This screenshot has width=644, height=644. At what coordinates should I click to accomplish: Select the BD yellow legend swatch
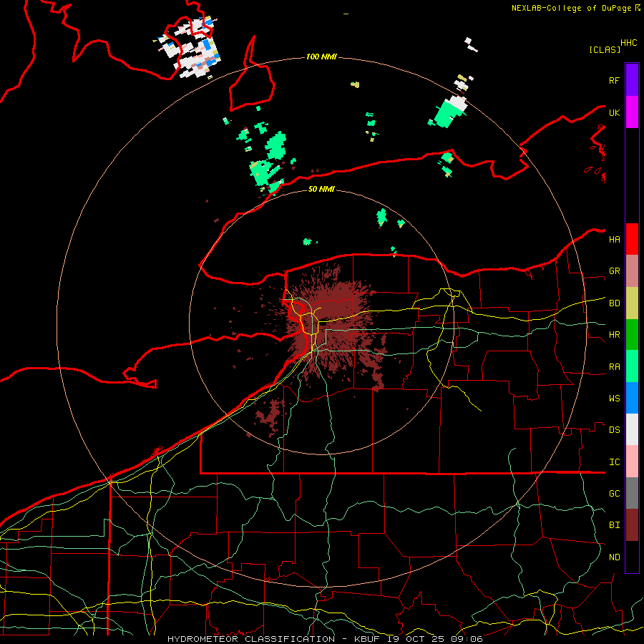[632, 303]
